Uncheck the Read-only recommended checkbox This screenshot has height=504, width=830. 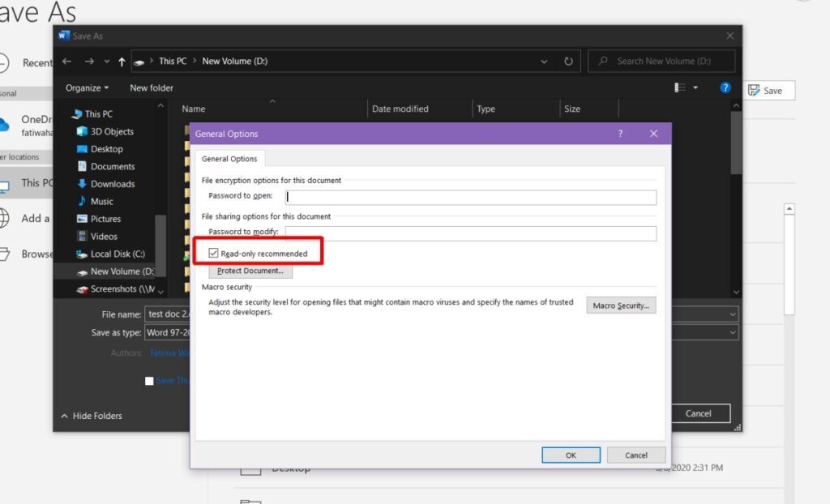coord(213,252)
